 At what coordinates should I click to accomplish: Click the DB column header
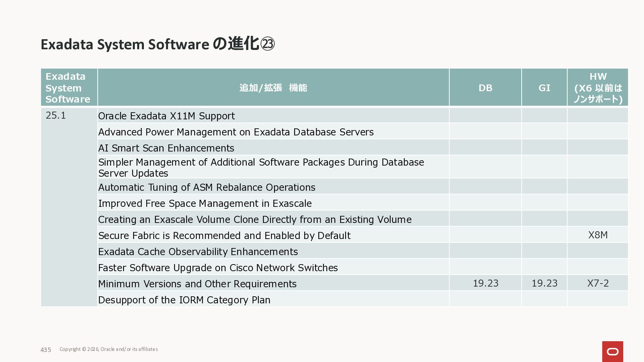pos(485,88)
